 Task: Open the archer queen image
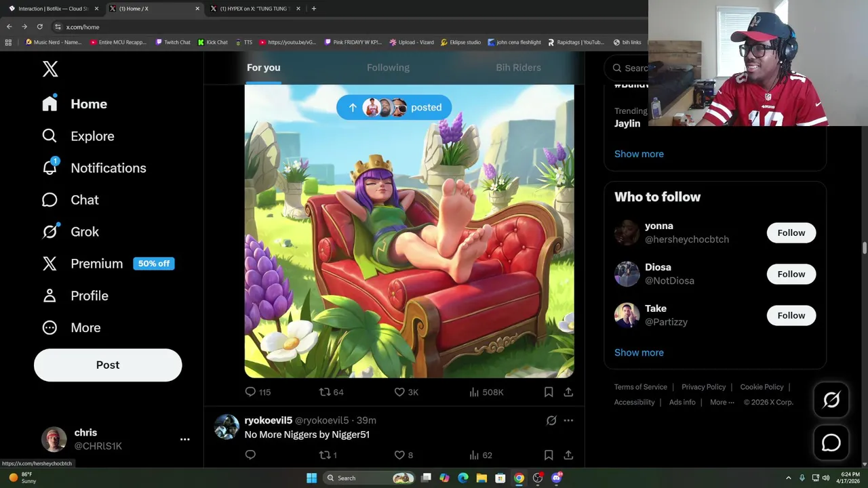[409, 231]
